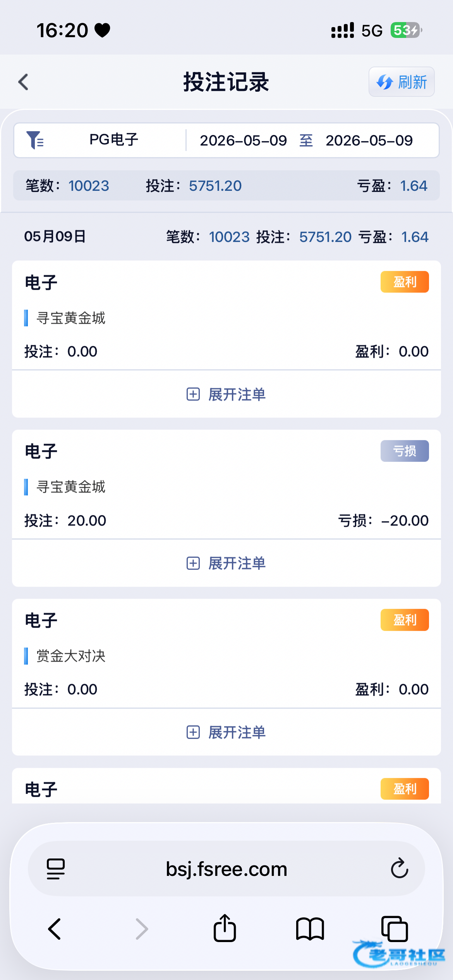Open the PG电子 platform selector
This screenshot has width=453, height=980.
(x=114, y=140)
